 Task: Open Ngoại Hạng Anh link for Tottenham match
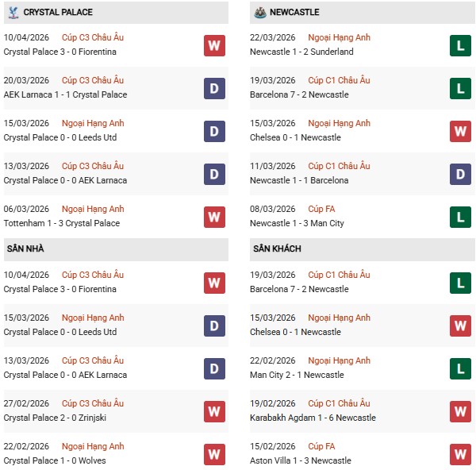tap(94, 209)
